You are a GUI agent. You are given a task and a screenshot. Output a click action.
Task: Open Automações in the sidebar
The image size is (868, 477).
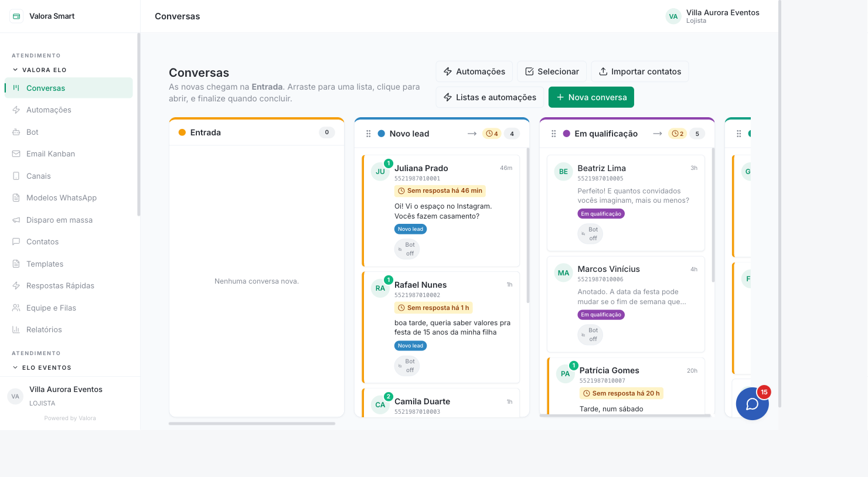tap(69, 110)
